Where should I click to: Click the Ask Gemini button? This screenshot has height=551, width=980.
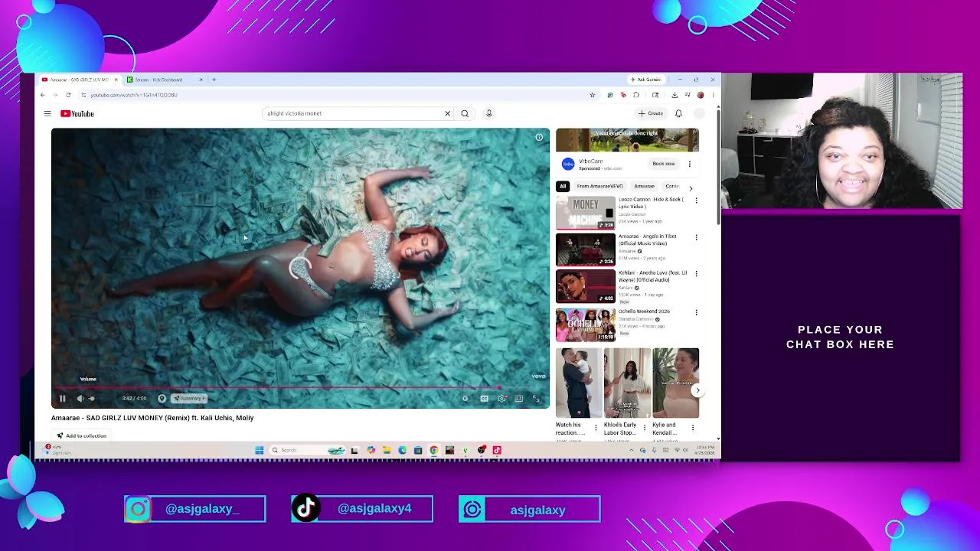[645, 80]
